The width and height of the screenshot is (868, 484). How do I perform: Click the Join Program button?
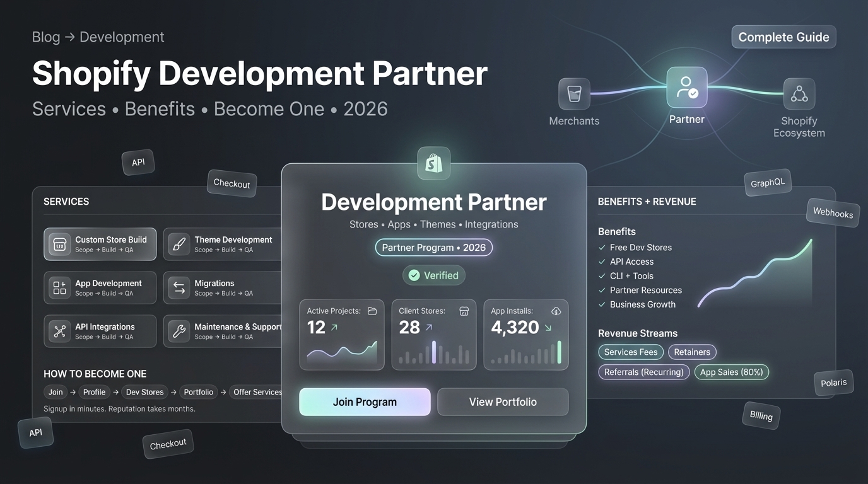coord(365,401)
